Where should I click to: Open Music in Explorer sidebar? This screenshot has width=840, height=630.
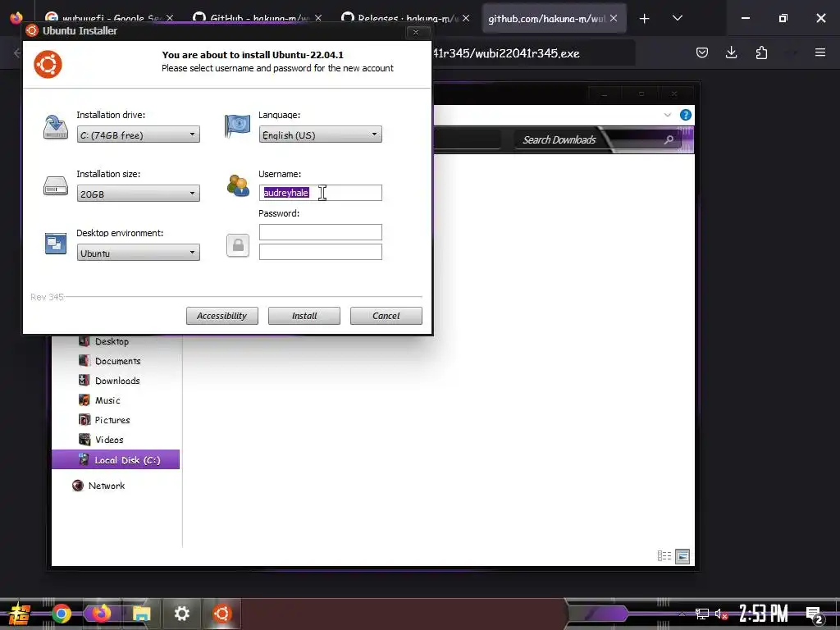click(99, 400)
